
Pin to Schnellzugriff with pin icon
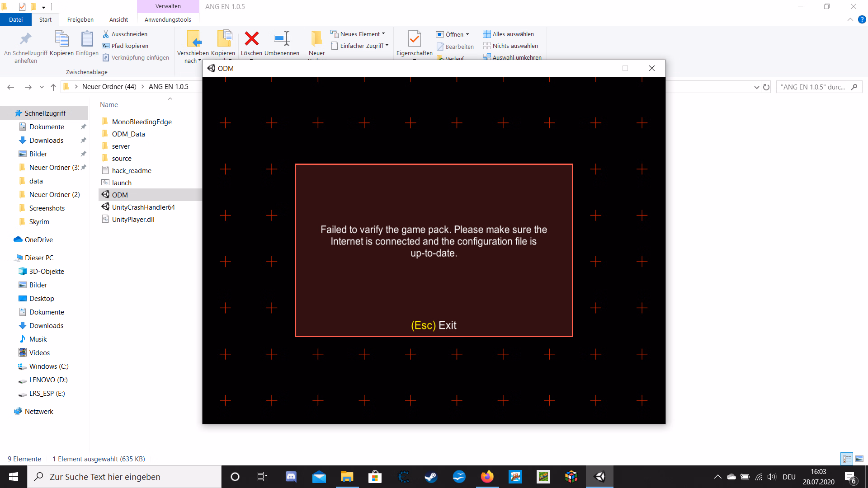point(25,39)
